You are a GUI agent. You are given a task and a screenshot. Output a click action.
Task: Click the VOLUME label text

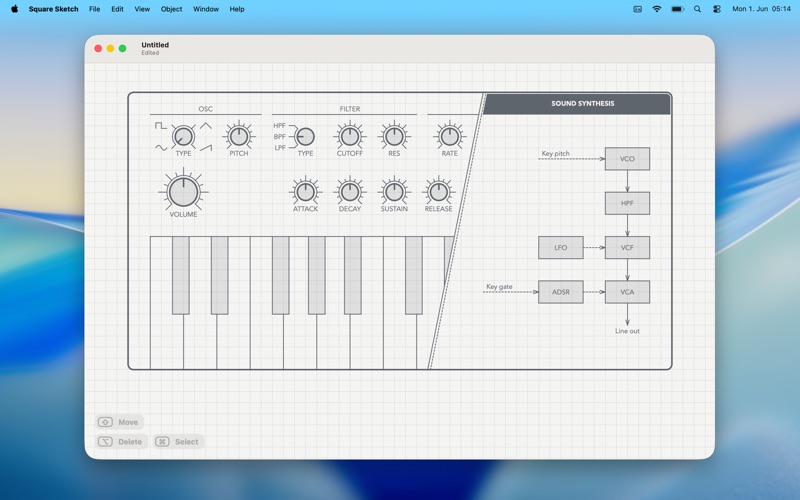(183, 214)
